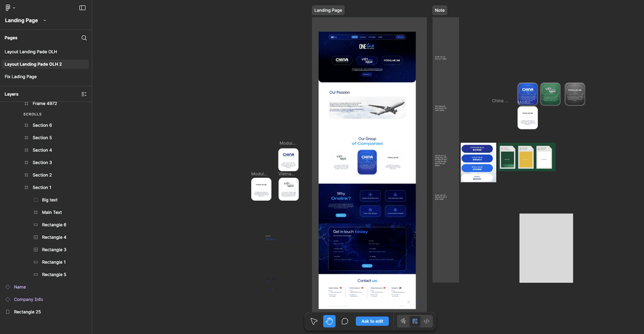Screen dimensions: 644x334
Task: Click the component diamond icon beside Name
Action: [8, 287]
